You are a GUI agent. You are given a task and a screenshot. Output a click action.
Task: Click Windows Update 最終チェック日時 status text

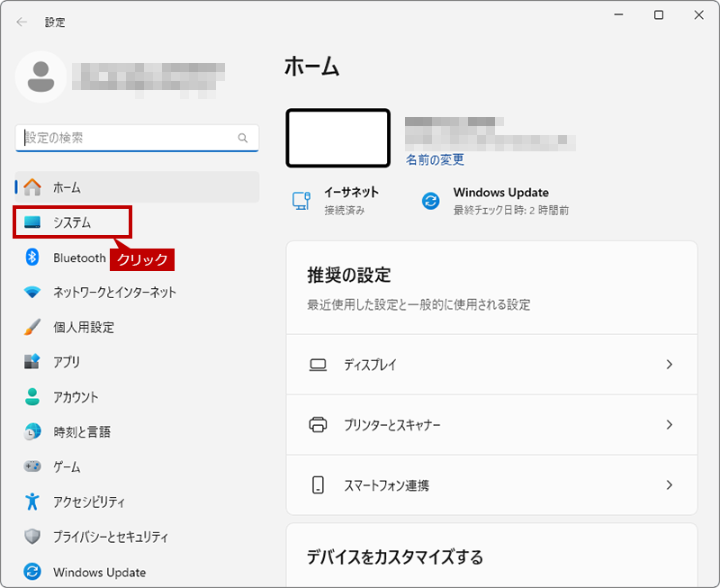[x=511, y=201]
